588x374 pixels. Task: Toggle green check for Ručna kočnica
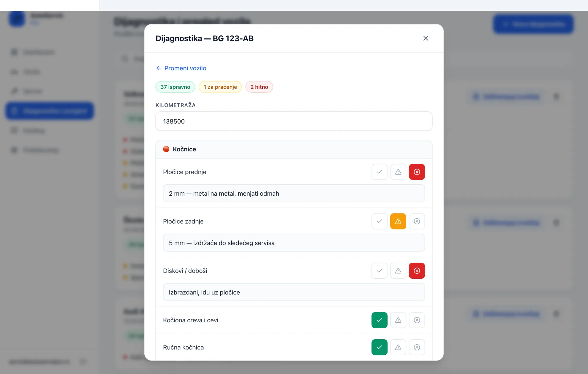pos(379,347)
